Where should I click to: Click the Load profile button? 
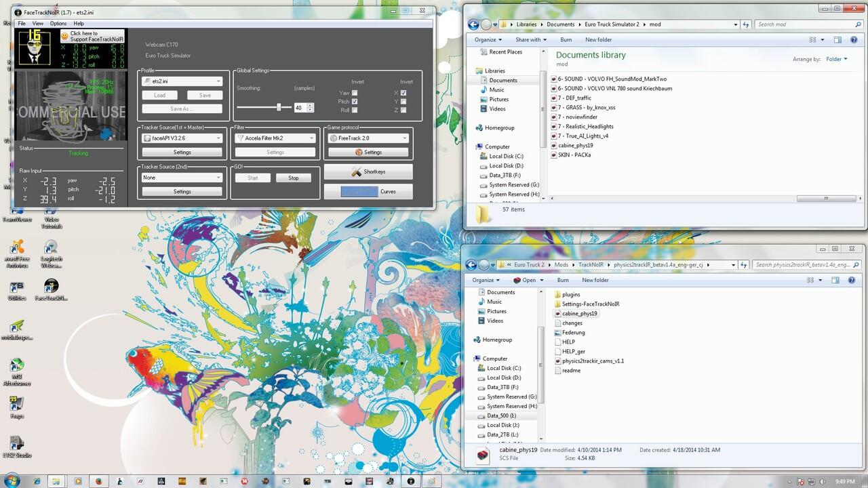coord(159,95)
